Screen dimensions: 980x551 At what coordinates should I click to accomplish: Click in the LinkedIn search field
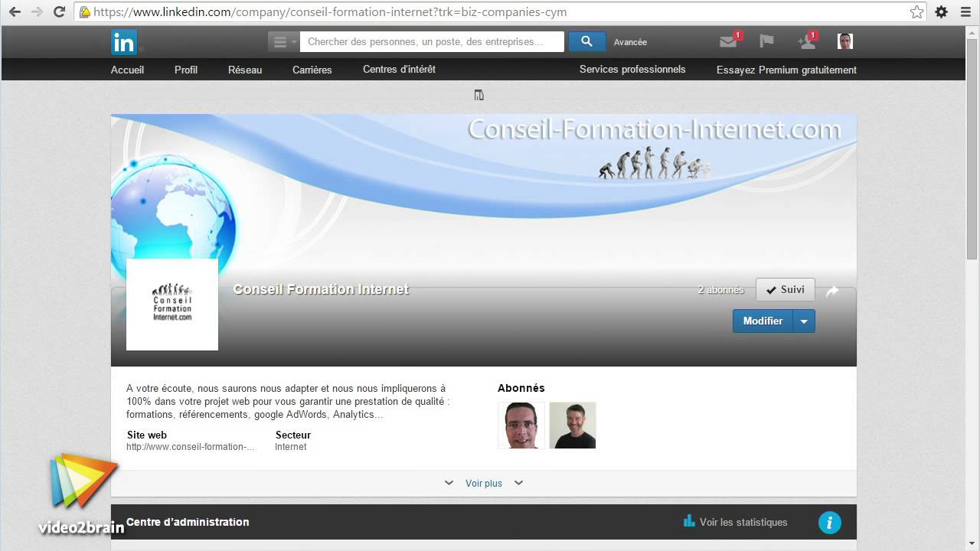coord(432,41)
